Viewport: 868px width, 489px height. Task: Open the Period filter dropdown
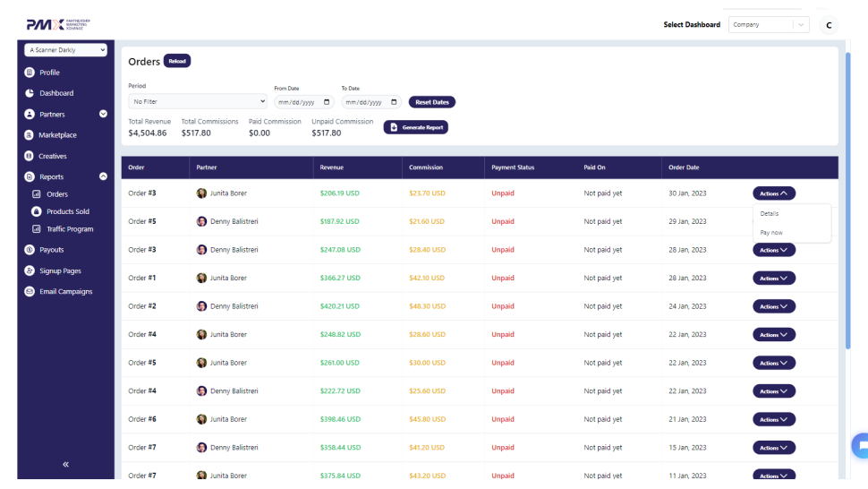click(x=197, y=102)
